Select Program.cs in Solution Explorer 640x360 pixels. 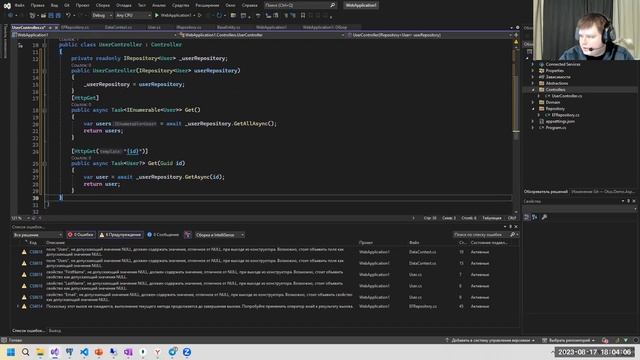coord(555,128)
